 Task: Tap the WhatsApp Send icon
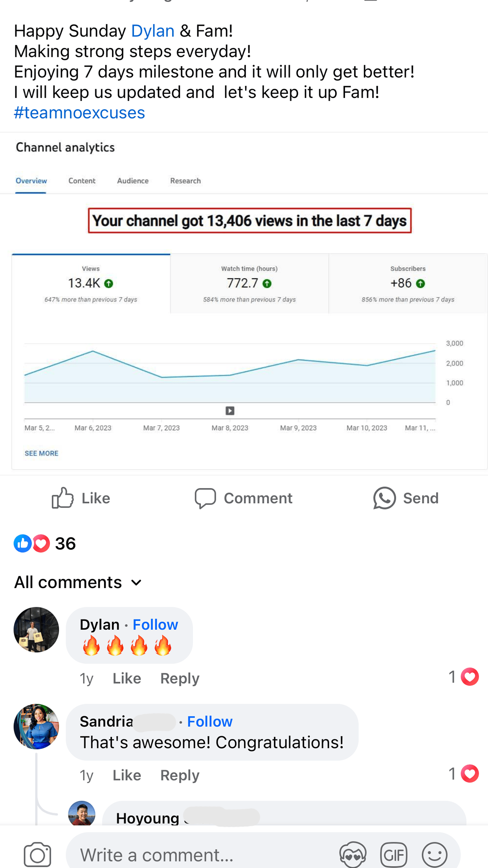[384, 498]
